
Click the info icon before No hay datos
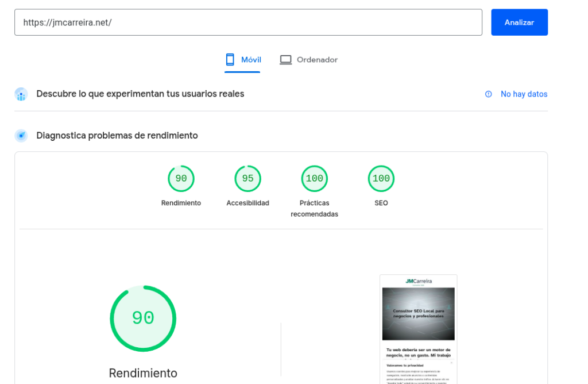coord(489,94)
